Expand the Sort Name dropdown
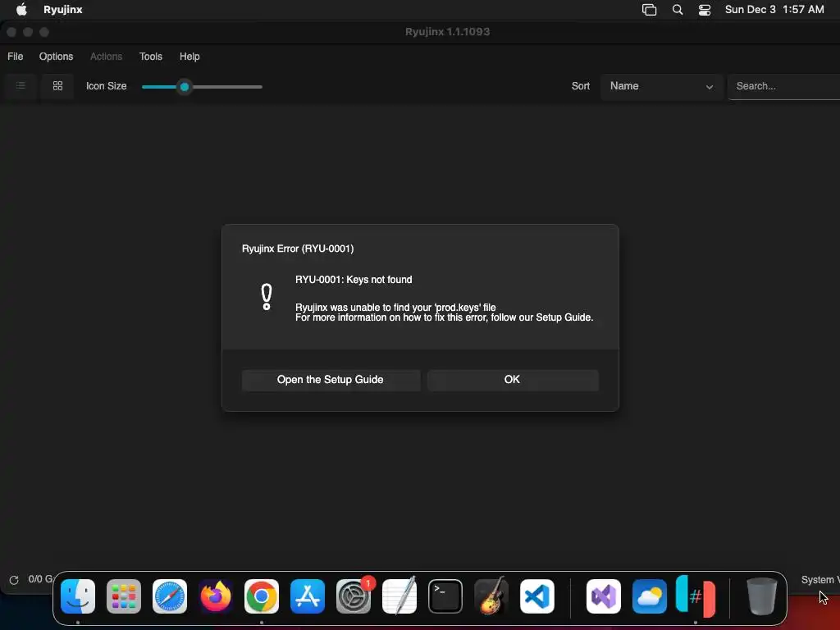 [662, 86]
